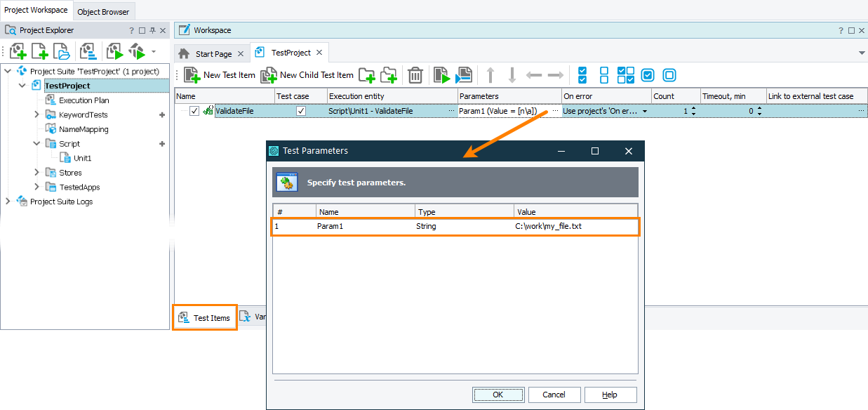
Task: Move the test item down with the arrow icon
Action: (x=512, y=75)
